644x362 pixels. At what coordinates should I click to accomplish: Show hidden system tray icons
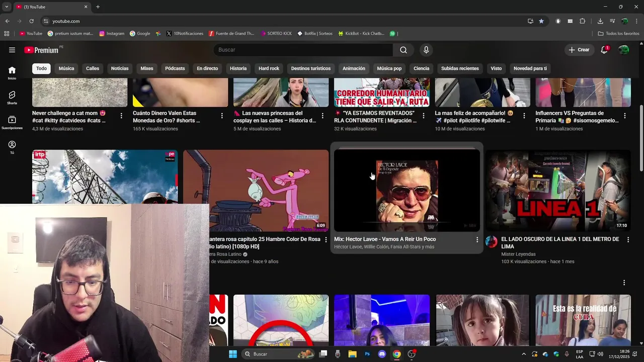pyautogui.click(x=524, y=354)
